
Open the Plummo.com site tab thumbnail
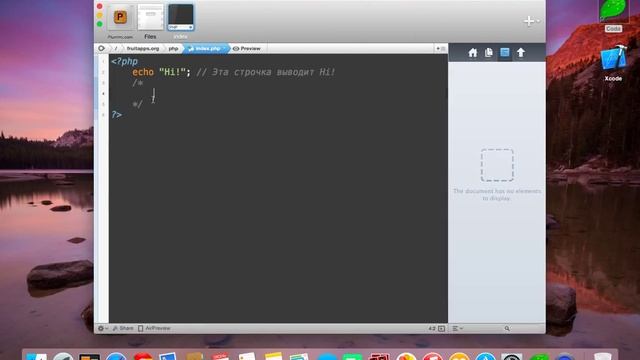pos(120,17)
